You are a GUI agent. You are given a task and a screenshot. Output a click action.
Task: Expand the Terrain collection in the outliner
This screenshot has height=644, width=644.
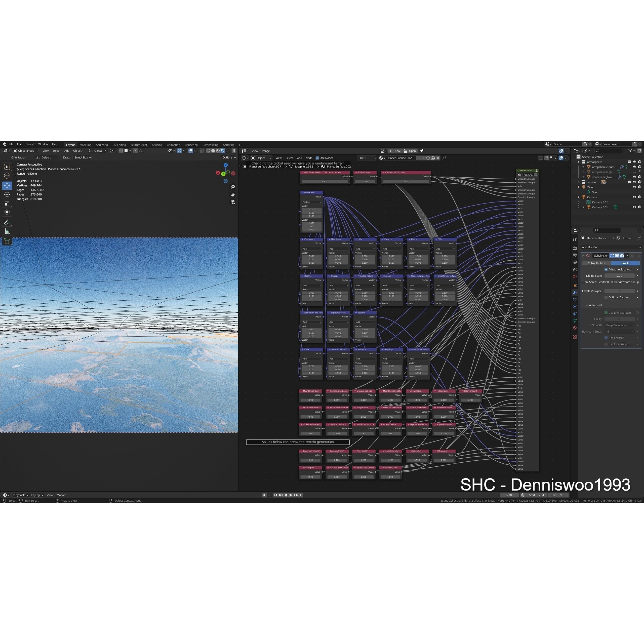(x=579, y=182)
